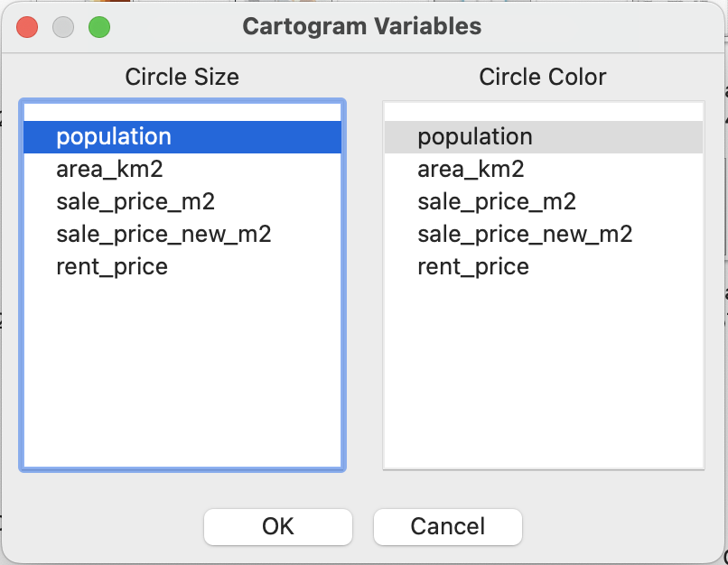
Task: Close the Cartogram Variables window
Action: (x=27, y=27)
